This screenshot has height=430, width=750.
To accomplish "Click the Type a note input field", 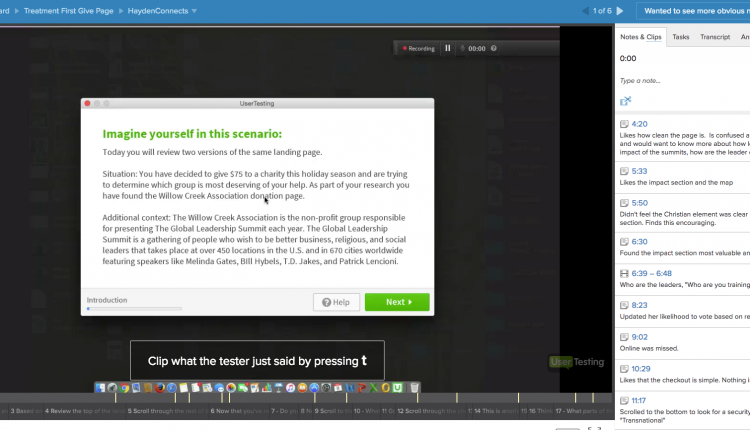I will (x=680, y=80).
